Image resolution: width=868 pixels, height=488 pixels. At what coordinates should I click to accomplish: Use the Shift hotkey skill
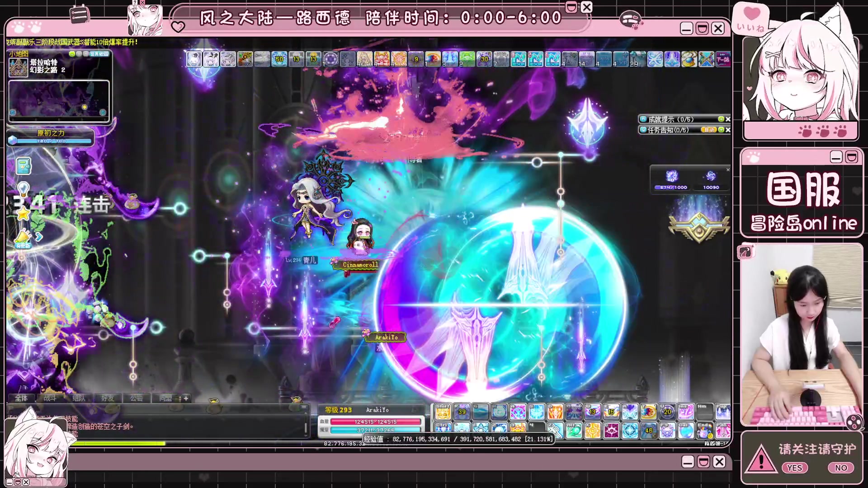[x=443, y=412]
